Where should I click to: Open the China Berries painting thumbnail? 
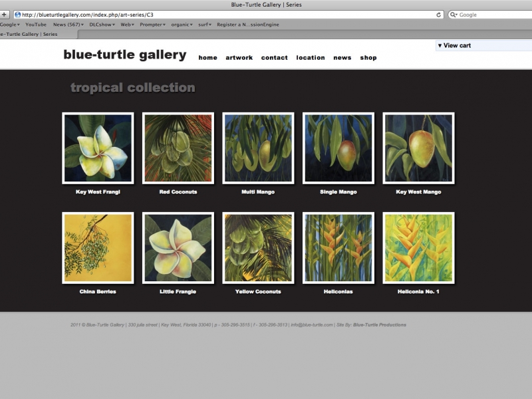[98, 248]
